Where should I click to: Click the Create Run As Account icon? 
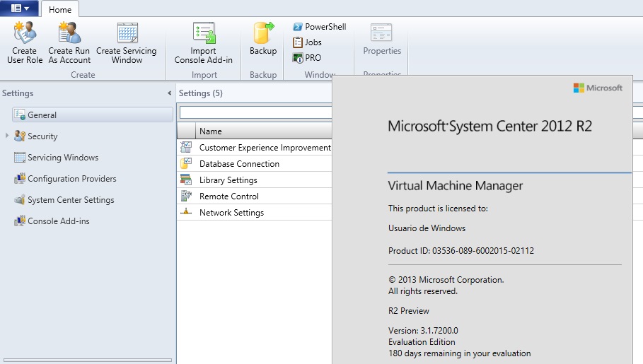[x=69, y=33]
